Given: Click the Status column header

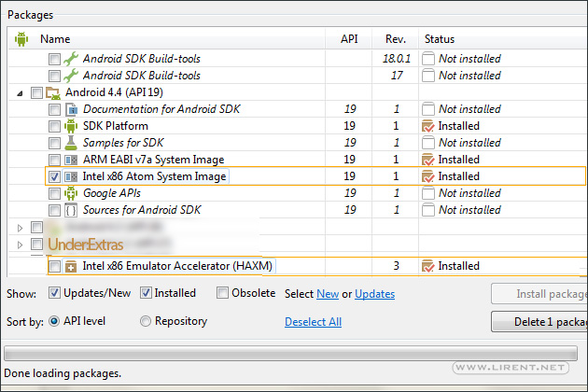Looking at the screenshot, I should pyautogui.click(x=439, y=39).
